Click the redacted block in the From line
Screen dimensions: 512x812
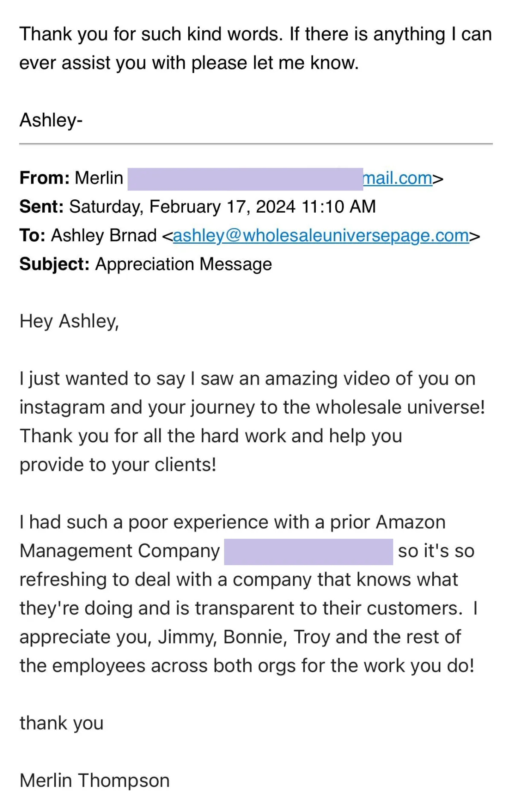click(x=245, y=179)
